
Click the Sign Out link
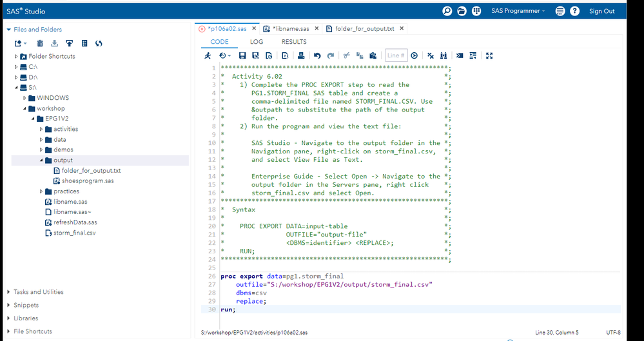point(601,11)
